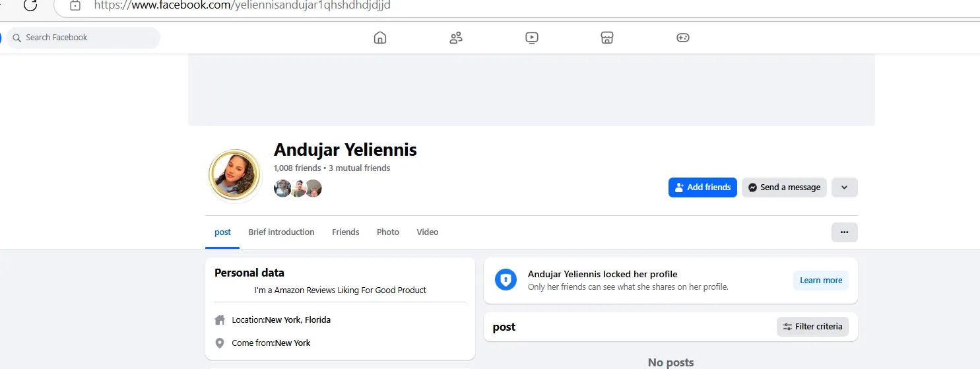Viewport: 980px width, 369px height.
Task: Click the site info lock icon
Action: 75,5
